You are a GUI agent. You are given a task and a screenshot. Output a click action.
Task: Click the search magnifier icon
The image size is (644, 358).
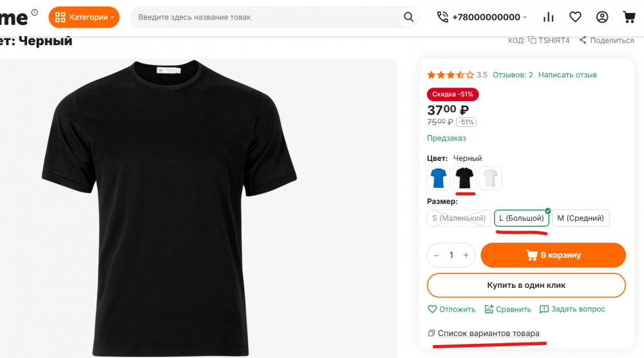click(x=408, y=17)
